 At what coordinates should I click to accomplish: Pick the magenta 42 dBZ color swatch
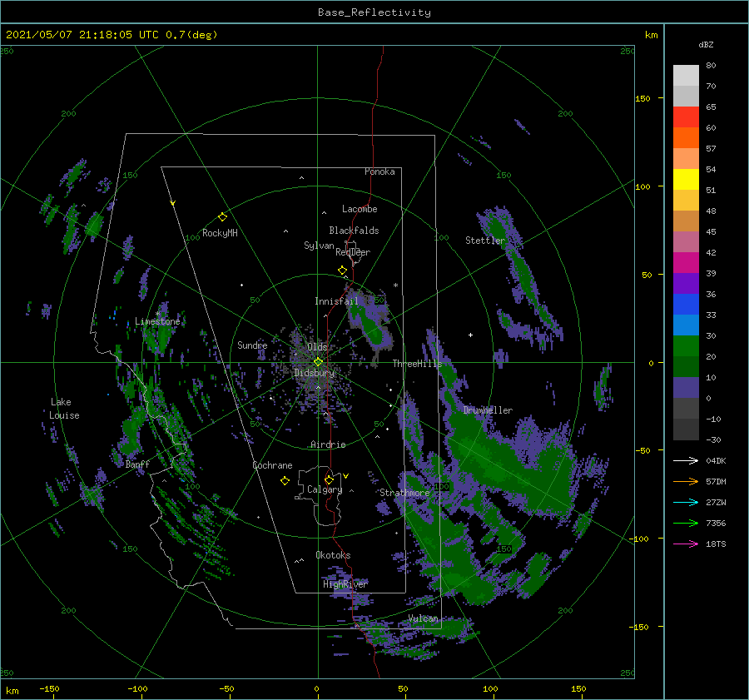pyautogui.click(x=686, y=262)
